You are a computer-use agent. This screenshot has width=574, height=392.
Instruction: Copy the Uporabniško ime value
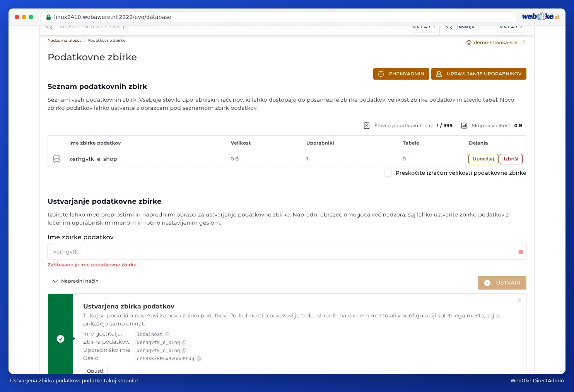184,351
